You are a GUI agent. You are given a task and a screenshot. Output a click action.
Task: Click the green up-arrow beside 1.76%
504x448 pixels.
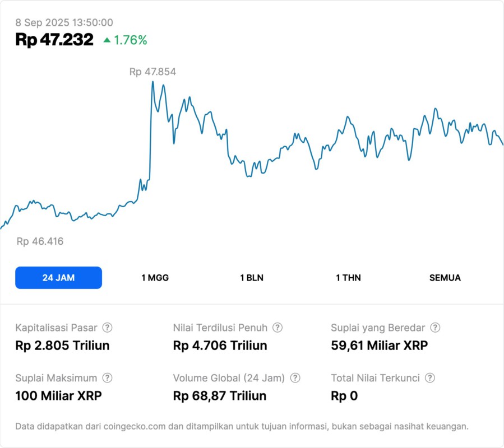tap(107, 40)
